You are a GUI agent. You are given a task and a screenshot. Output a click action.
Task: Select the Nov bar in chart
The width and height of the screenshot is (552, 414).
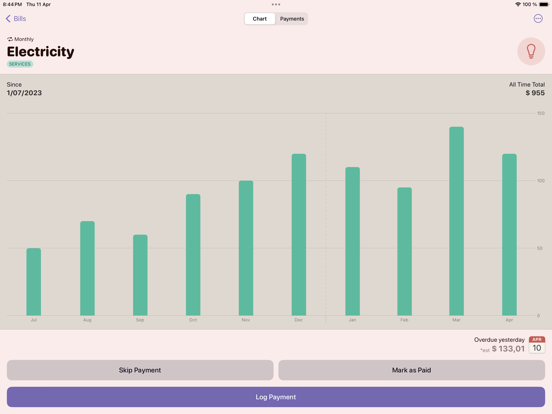pyautogui.click(x=246, y=248)
